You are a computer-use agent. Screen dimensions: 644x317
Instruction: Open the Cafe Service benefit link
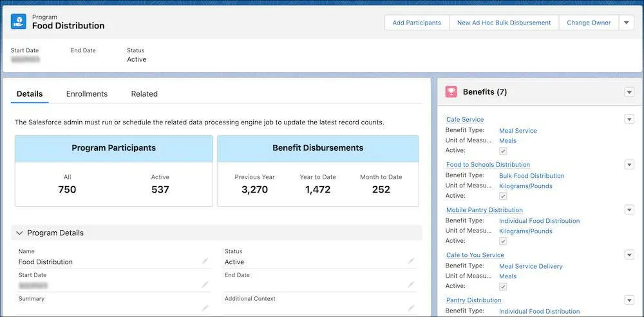point(465,120)
